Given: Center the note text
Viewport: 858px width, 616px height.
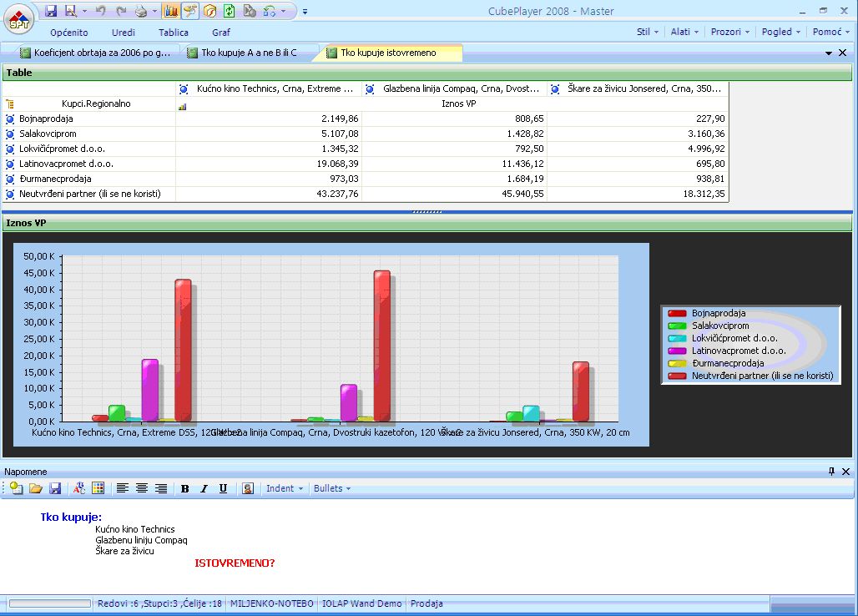Looking at the screenshot, I should pyautogui.click(x=141, y=488).
